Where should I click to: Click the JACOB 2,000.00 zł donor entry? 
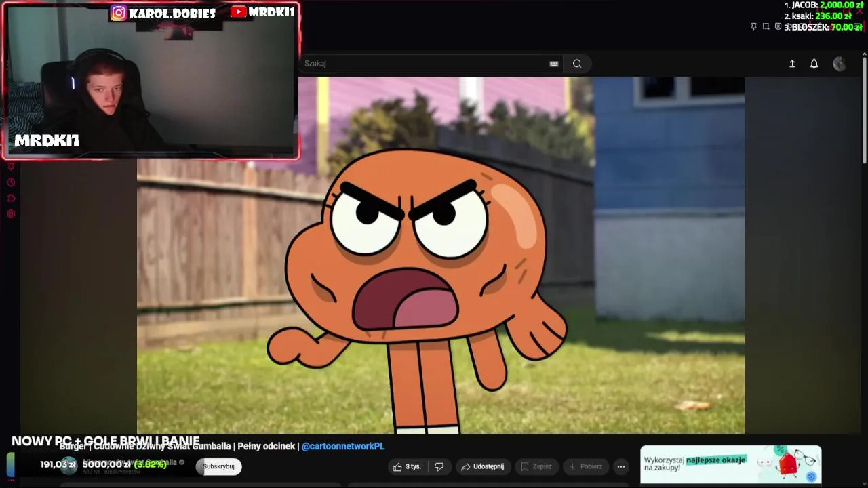pos(823,5)
